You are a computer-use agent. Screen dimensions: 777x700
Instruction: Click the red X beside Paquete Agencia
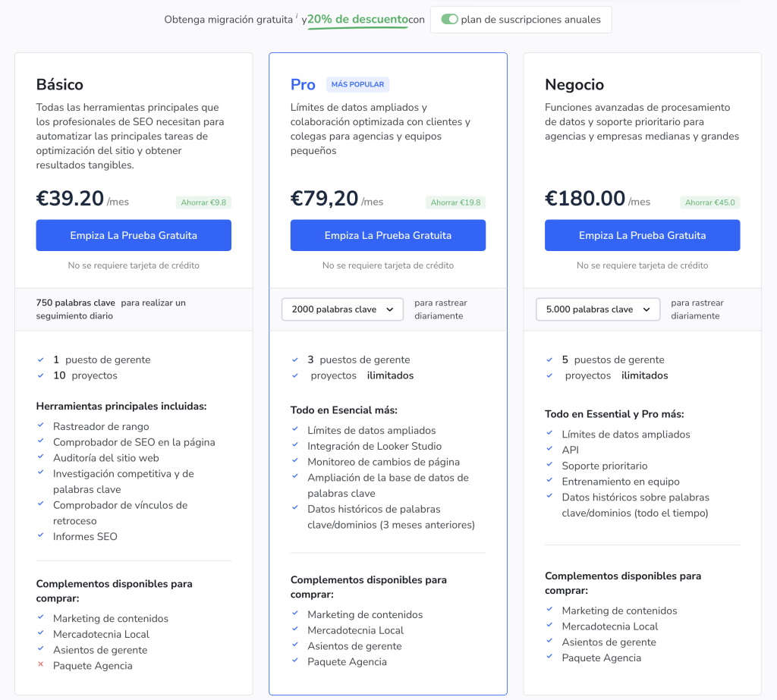[40, 665]
